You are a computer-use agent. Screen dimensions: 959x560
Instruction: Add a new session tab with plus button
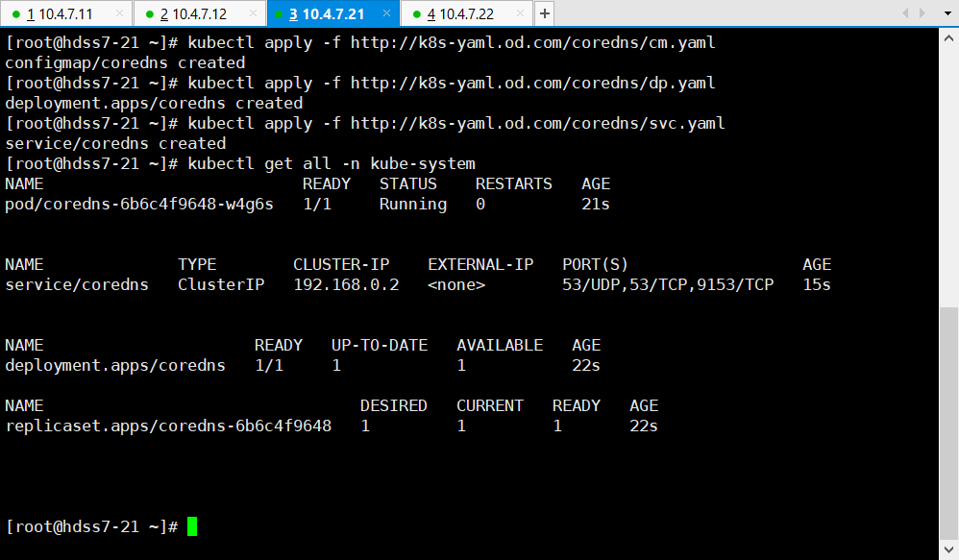click(x=544, y=13)
